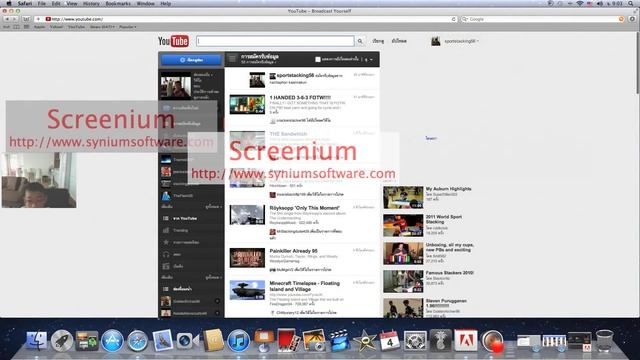Click the volume icon in the menu bar
The height and width of the screenshot is (360, 640).
[x=600, y=3]
